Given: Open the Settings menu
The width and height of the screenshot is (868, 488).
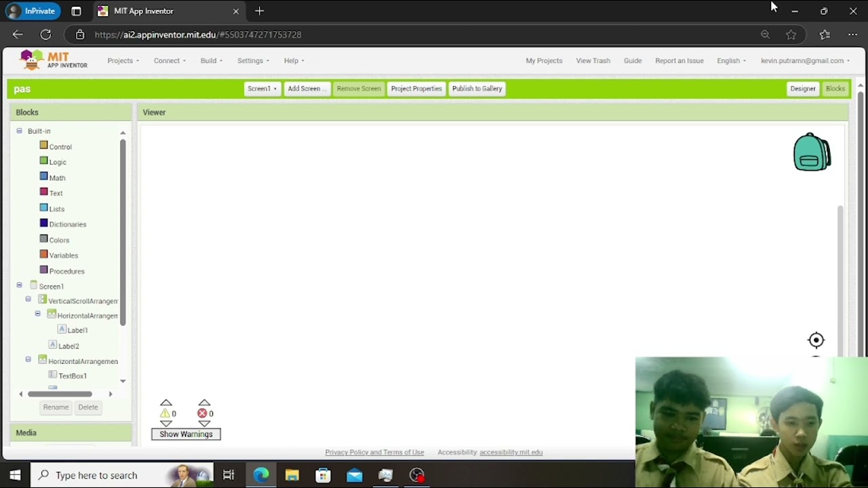Looking at the screenshot, I should pyautogui.click(x=253, y=60).
